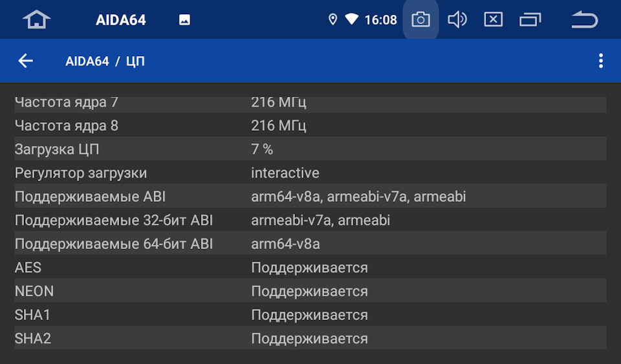The image size is (621, 364).
Task: Tap the Поддерживаемые ABI row
Action: (x=310, y=197)
